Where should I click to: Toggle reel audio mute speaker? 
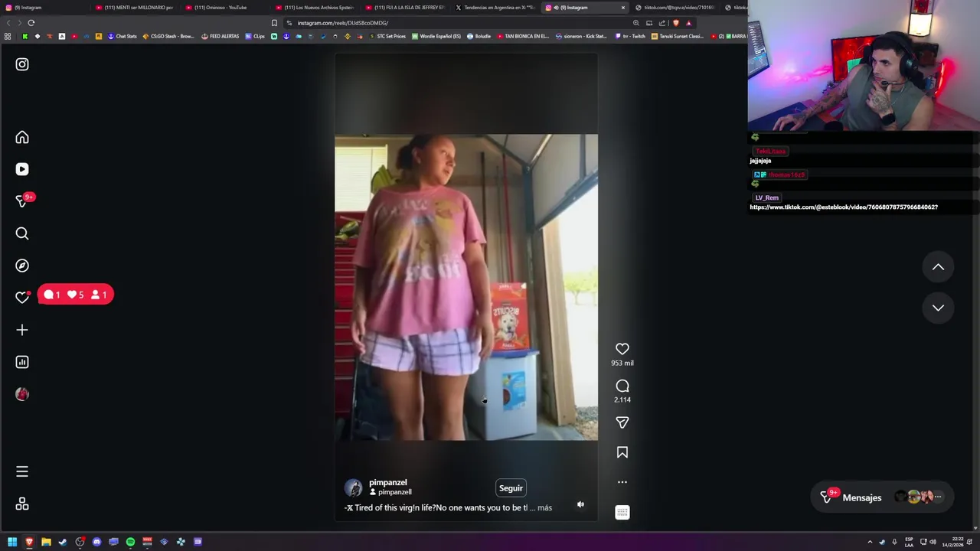click(580, 504)
